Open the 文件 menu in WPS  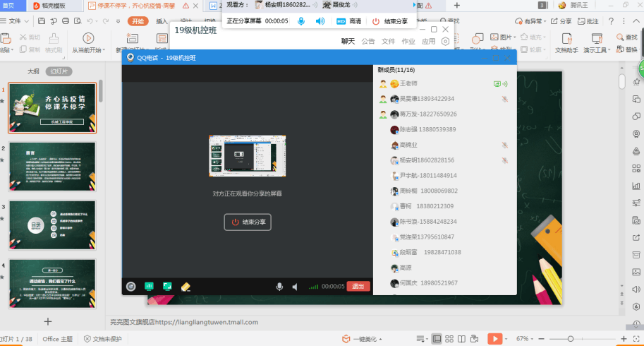pyautogui.click(x=15, y=21)
